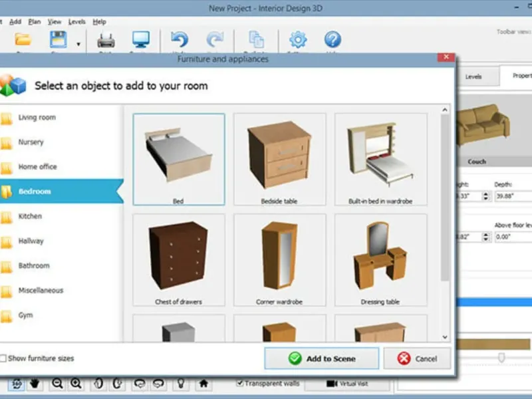Open the Plan menu

pos(35,22)
